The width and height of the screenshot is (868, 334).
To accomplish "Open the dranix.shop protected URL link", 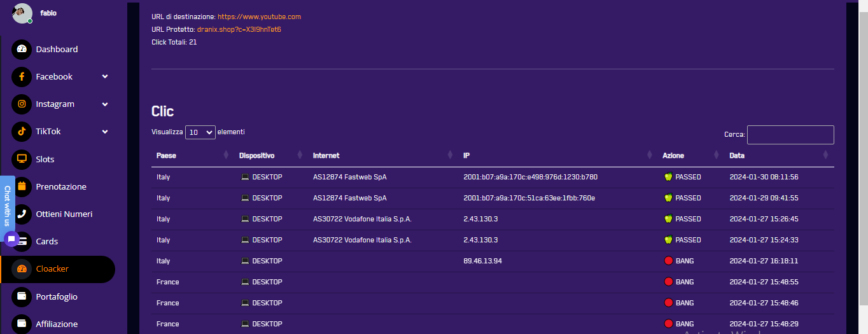I will 239,29.
